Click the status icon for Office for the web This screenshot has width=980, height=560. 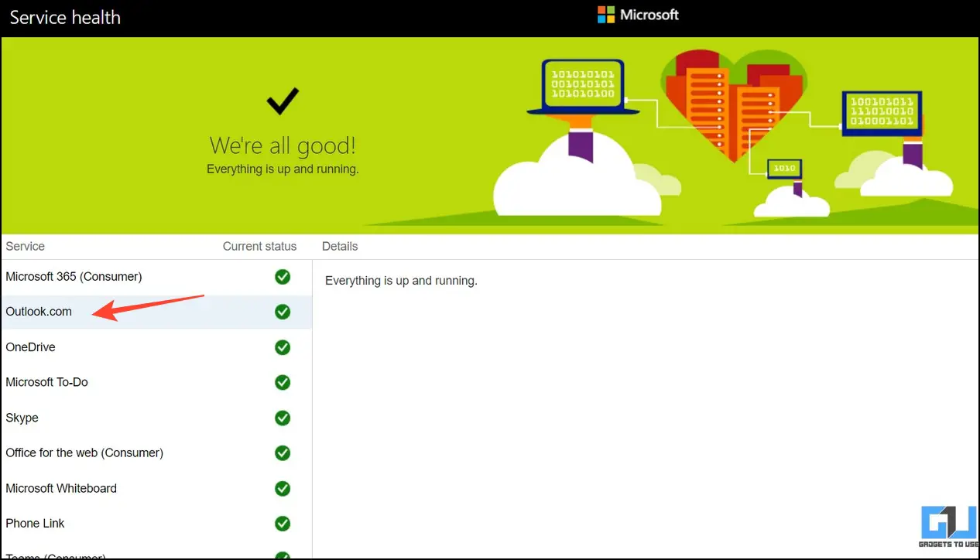pos(283,452)
